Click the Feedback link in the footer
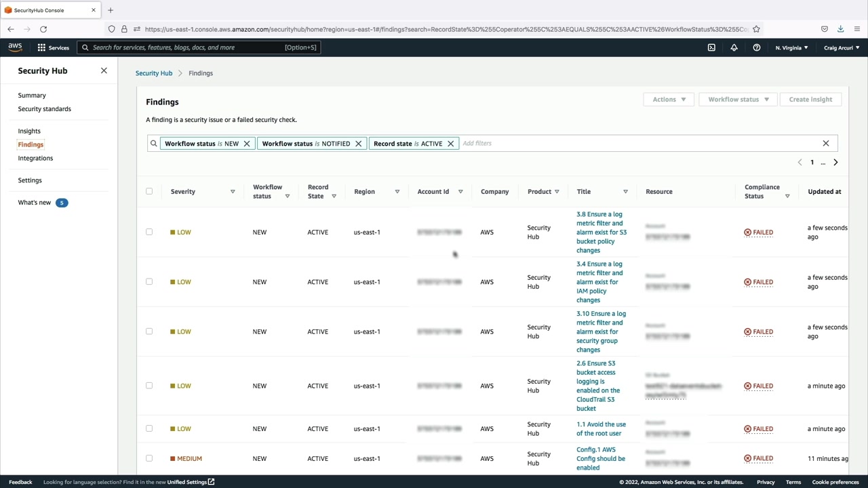 (x=20, y=482)
